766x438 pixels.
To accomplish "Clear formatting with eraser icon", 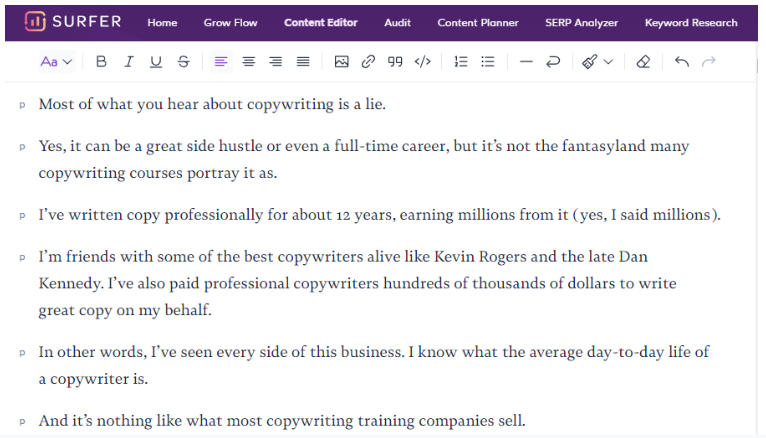I will point(643,62).
